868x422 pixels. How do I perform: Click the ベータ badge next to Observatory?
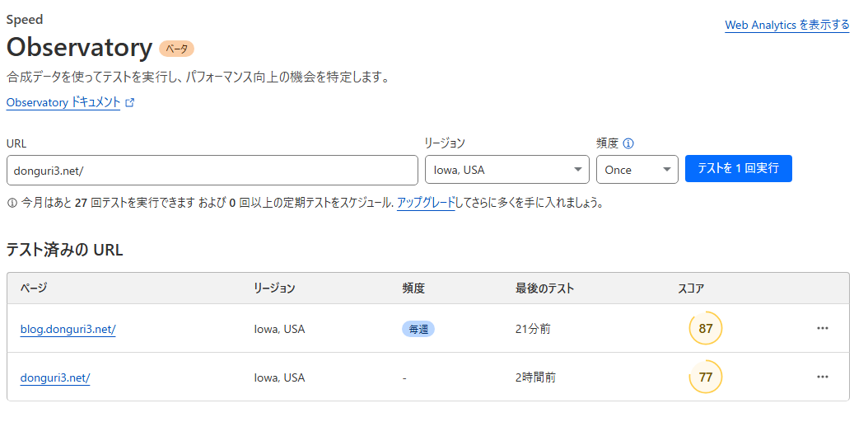[176, 49]
